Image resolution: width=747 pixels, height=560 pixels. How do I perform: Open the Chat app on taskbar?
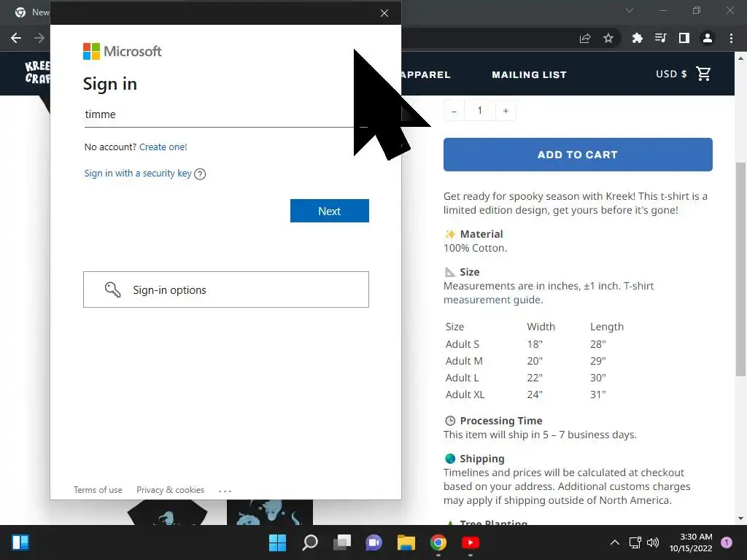click(374, 542)
